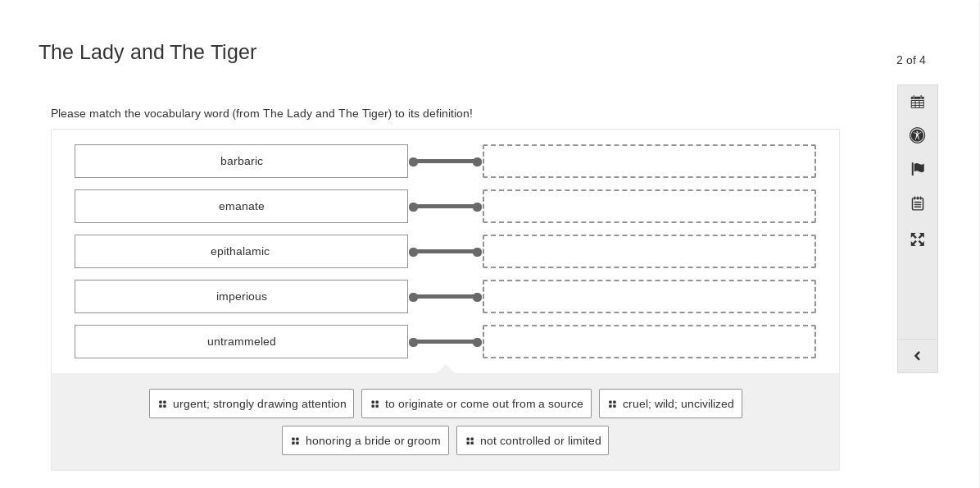Click the 'barbaric' vocabulary word box
Image resolution: width=980 pixels, height=488 pixels.
point(241,162)
